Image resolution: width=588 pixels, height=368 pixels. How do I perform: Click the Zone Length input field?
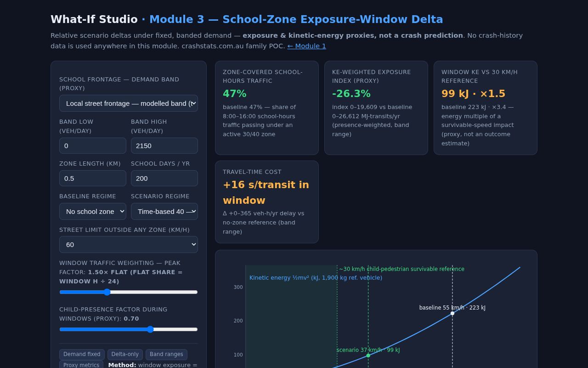click(x=93, y=178)
